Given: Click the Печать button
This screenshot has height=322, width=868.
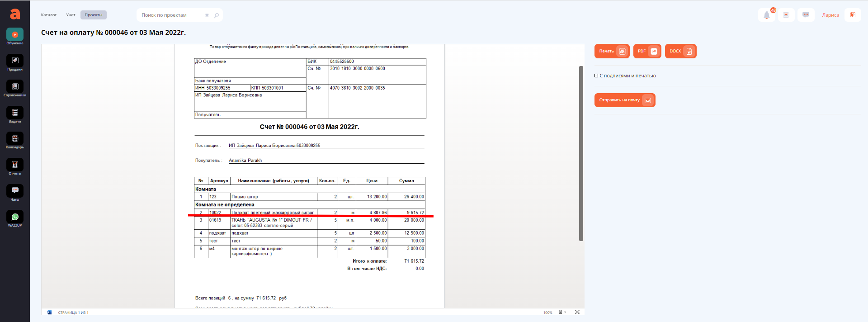Looking at the screenshot, I should [612, 51].
